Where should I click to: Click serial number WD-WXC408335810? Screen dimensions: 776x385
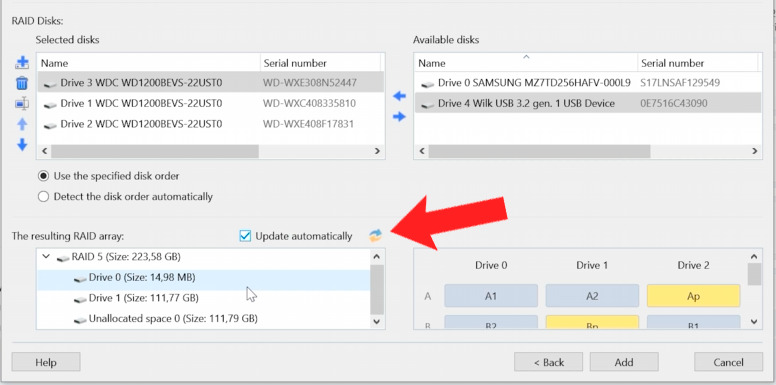click(309, 103)
